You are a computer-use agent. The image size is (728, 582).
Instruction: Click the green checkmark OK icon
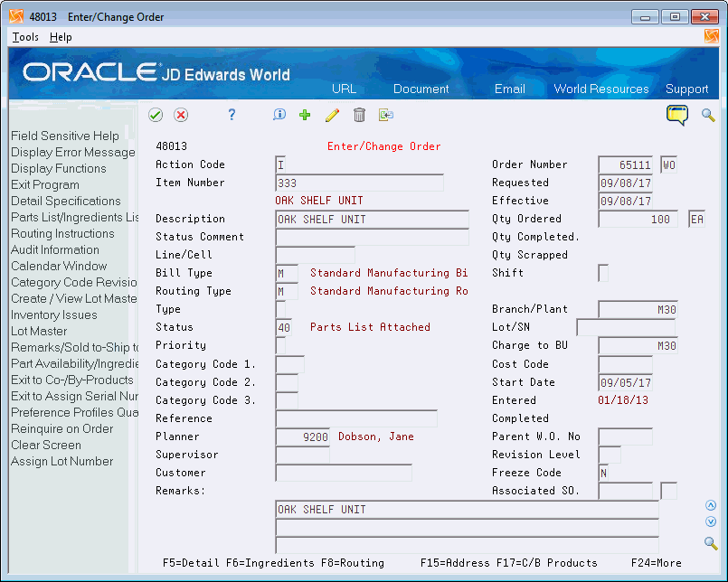(x=156, y=115)
